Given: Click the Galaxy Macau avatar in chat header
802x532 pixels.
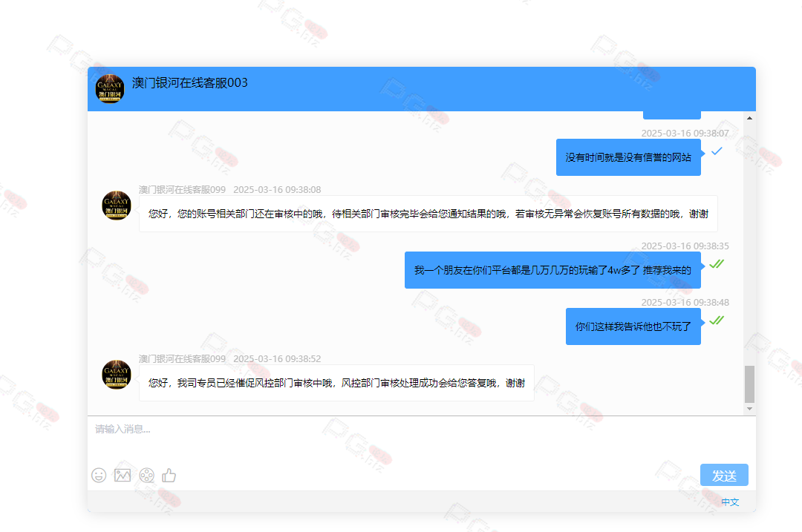Looking at the screenshot, I should (110, 89).
